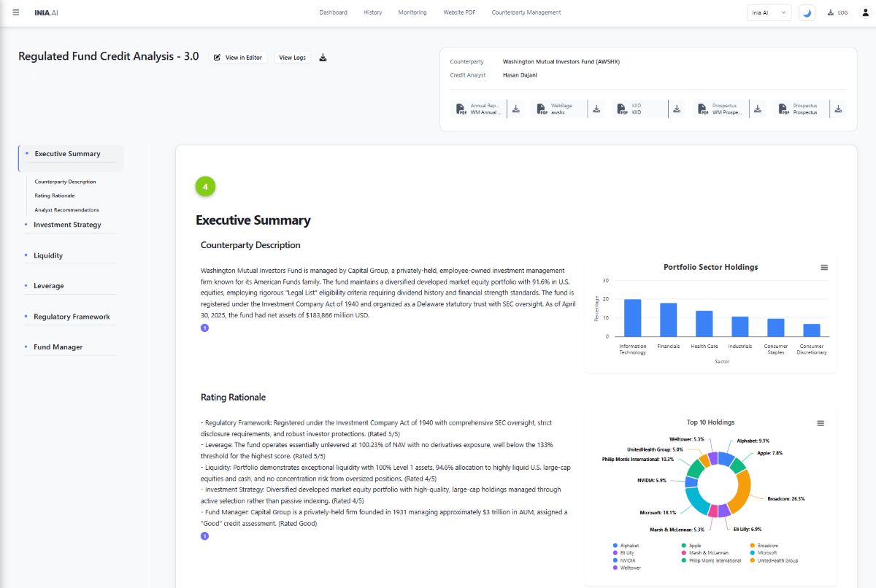Click the Industrials bar in sector chart
This screenshot has width=876, height=588.
tap(739, 327)
